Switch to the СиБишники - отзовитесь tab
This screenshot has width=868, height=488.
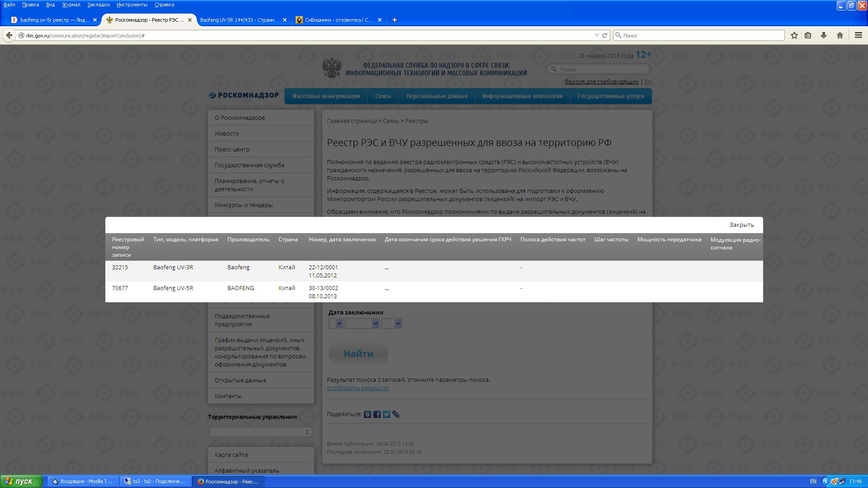(x=339, y=20)
